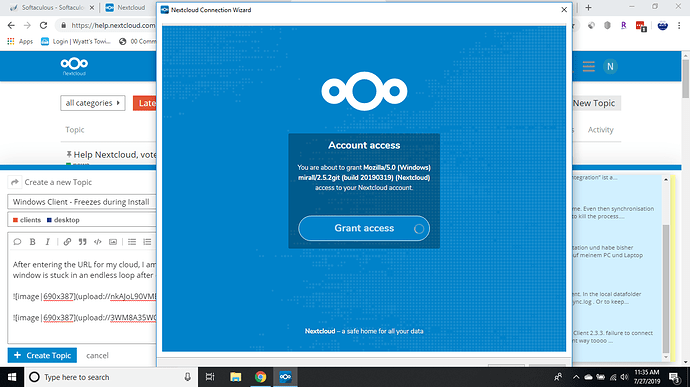The image size is (690, 387).
Task: Click the blockquote icon in the editor
Action: pos(82,242)
